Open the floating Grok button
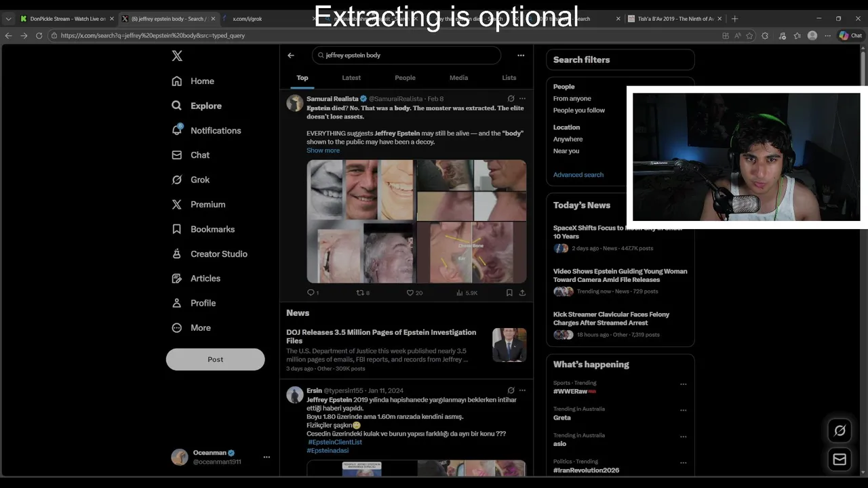Screen dimensions: 868x488 [x=840, y=430]
